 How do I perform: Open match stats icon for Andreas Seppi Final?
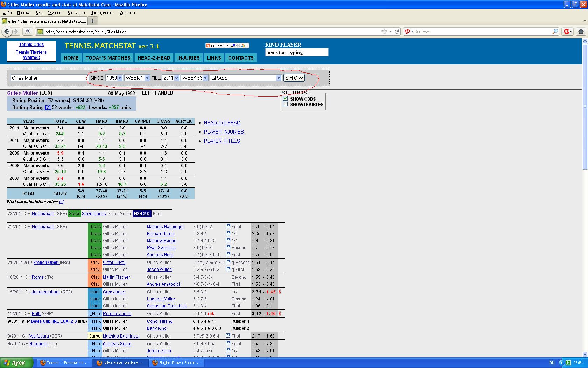tap(228, 343)
